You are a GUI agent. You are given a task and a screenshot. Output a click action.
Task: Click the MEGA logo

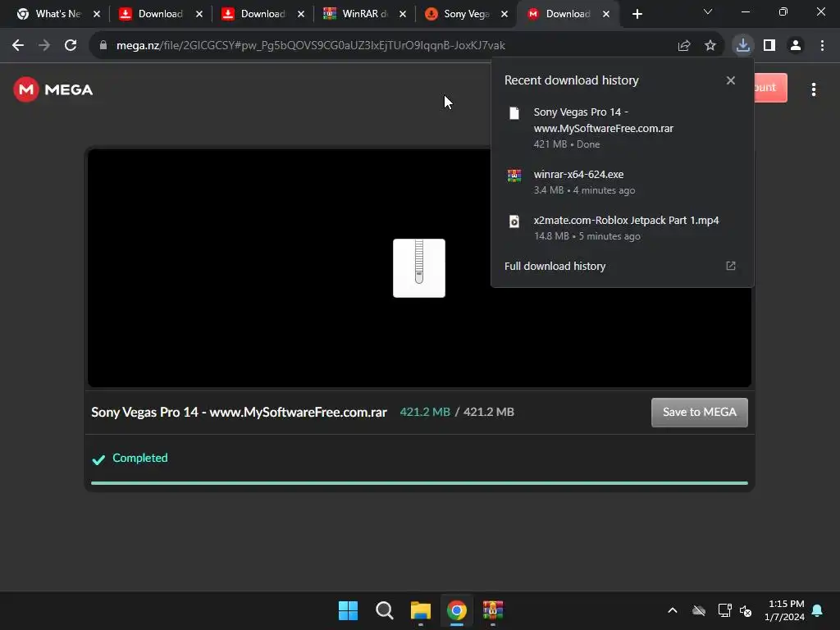[x=53, y=89]
